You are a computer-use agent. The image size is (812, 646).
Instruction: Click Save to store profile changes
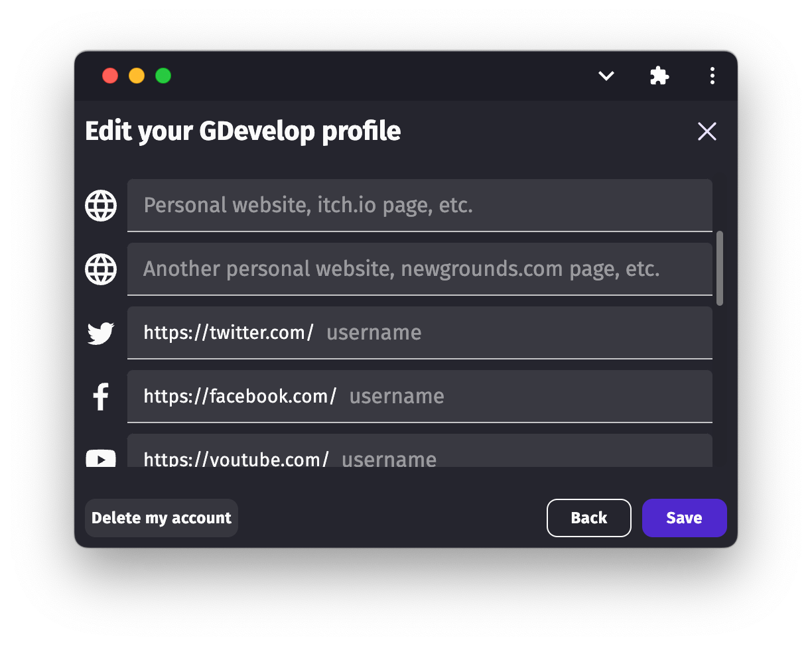pyautogui.click(x=684, y=518)
